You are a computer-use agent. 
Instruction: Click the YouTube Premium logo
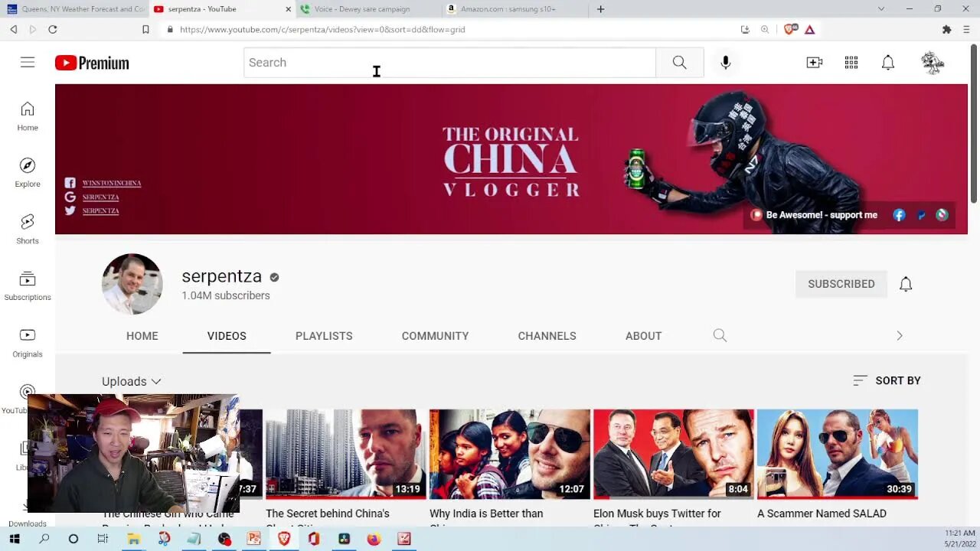pyautogui.click(x=92, y=63)
